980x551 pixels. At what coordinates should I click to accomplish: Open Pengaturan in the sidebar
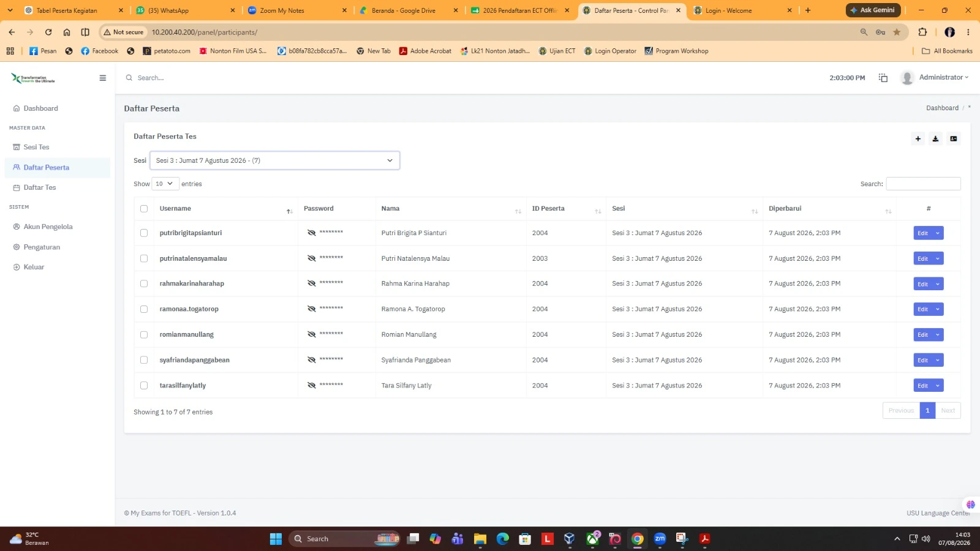coord(41,247)
